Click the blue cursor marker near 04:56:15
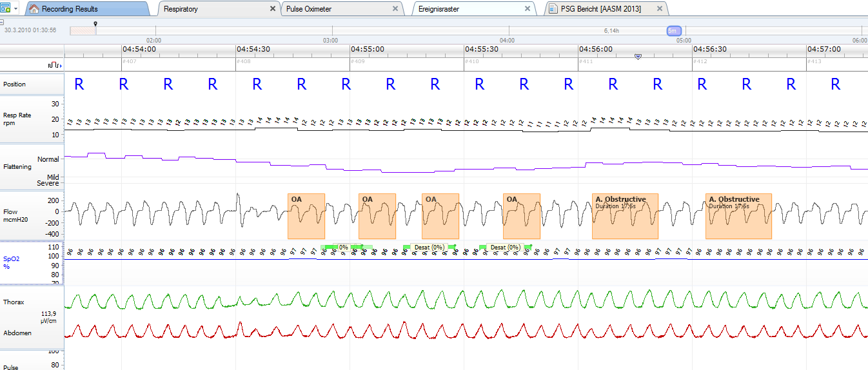This screenshot has height=370, width=868. [x=638, y=57]
